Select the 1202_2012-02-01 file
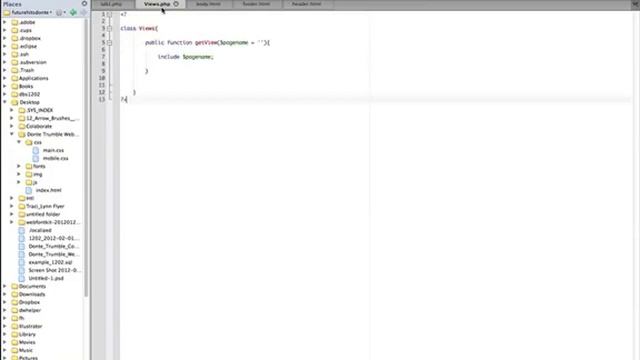The width and height of the screenshot is (640, 360). coord(53,238)
